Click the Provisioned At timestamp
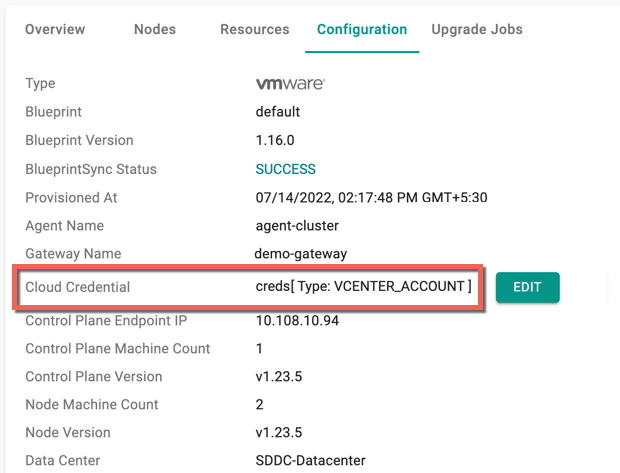 tap(371, 197)
